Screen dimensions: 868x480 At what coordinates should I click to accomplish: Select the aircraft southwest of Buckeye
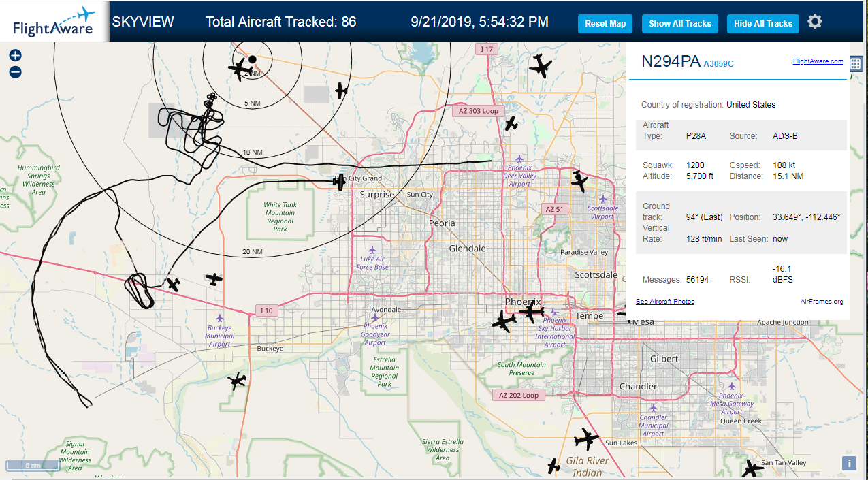237,380
